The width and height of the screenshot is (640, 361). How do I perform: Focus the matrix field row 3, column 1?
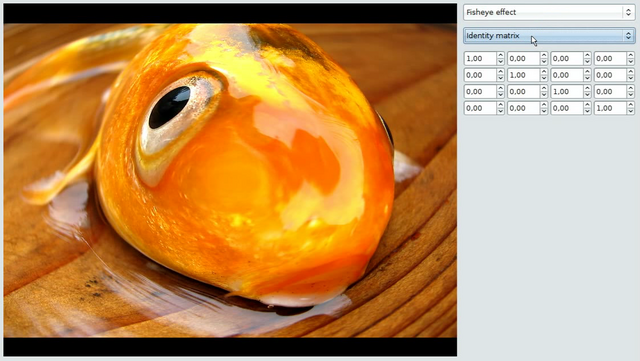[x=480, y=91]
